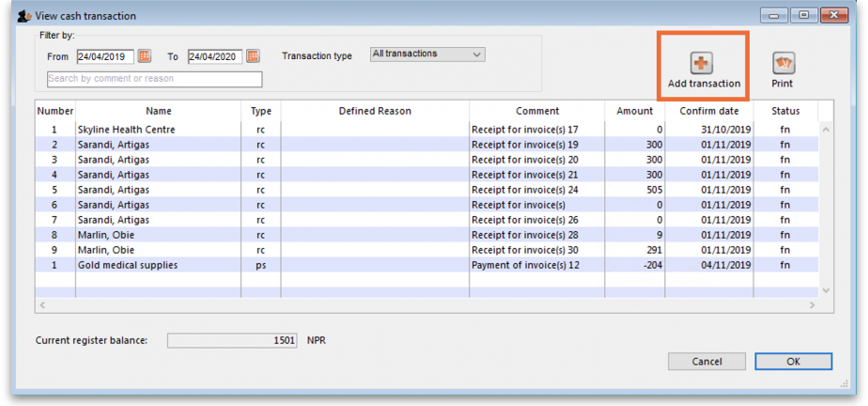Sort by the Defined Reason column header
868x406 pixels.
pyautogui.click(x=375, y=111)
